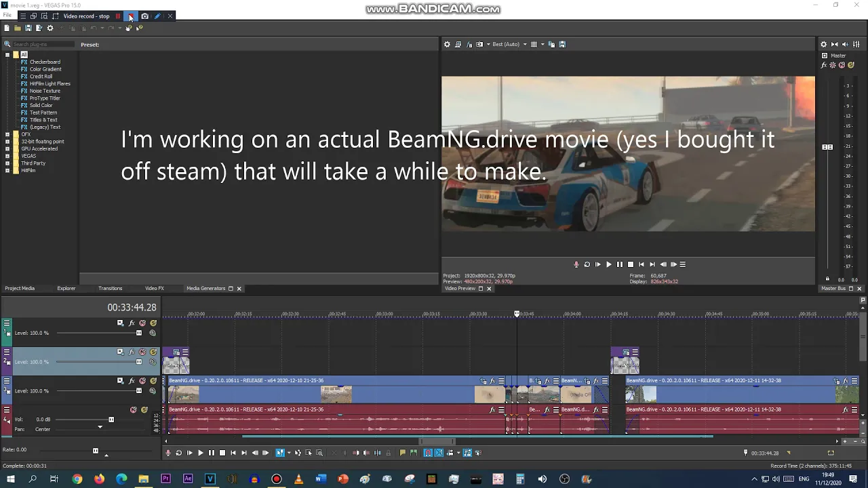Stop the video preview window playback

point(630,264)
